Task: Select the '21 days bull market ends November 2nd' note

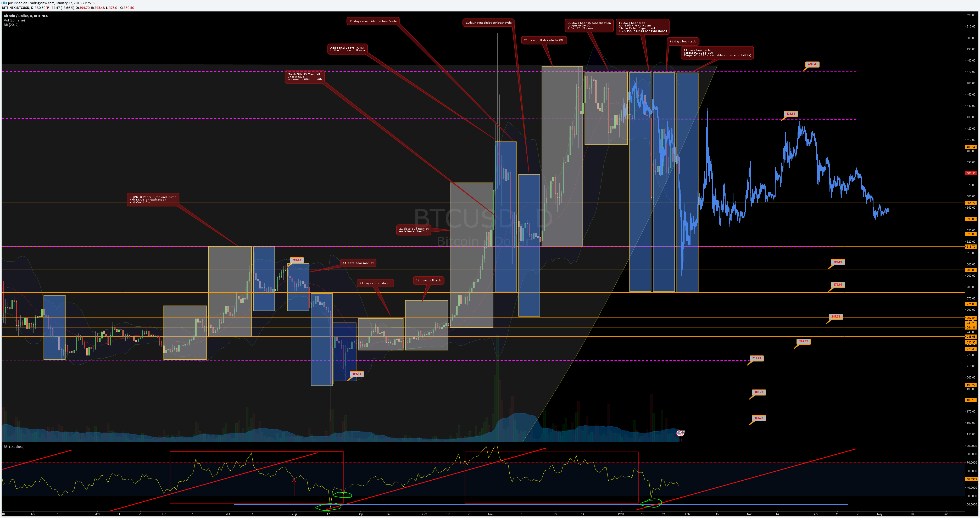Action: pos(414,230)
